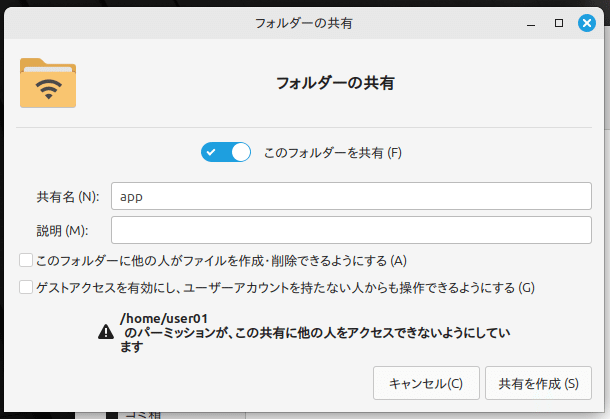610x419 pixels.
Task: Click the warning triangle icon
Action: 106,332
